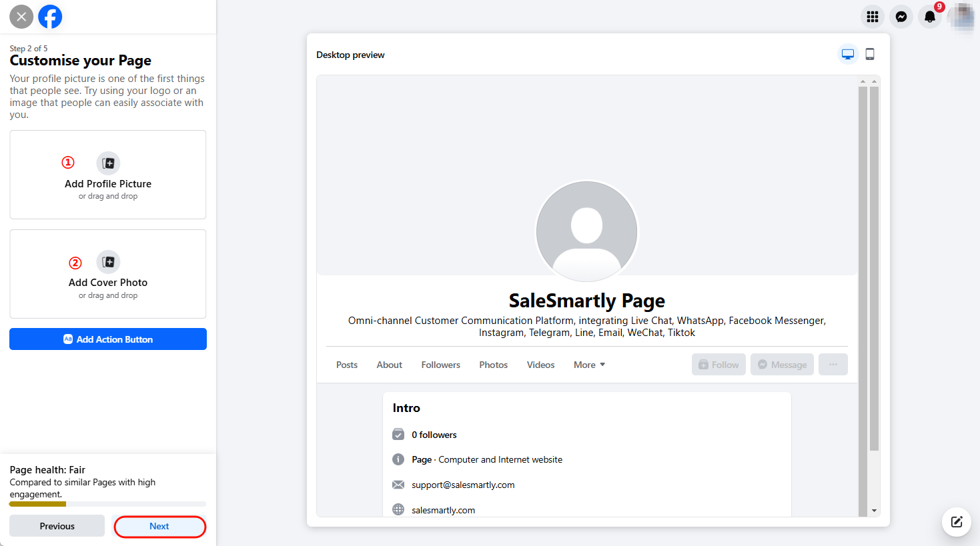Expand the More dropdown in page tabs
980x546 pixels.
pyautogui.click(x=589, y=365)
